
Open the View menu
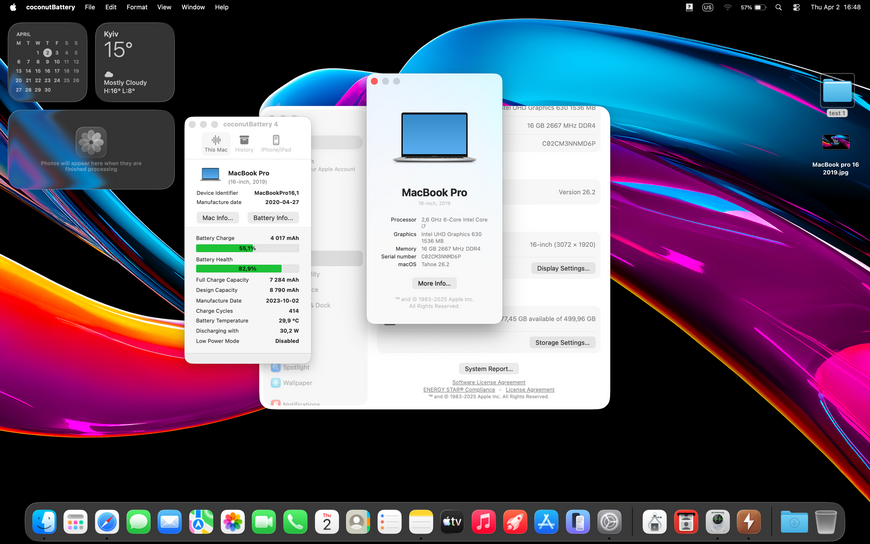(164, 7)
